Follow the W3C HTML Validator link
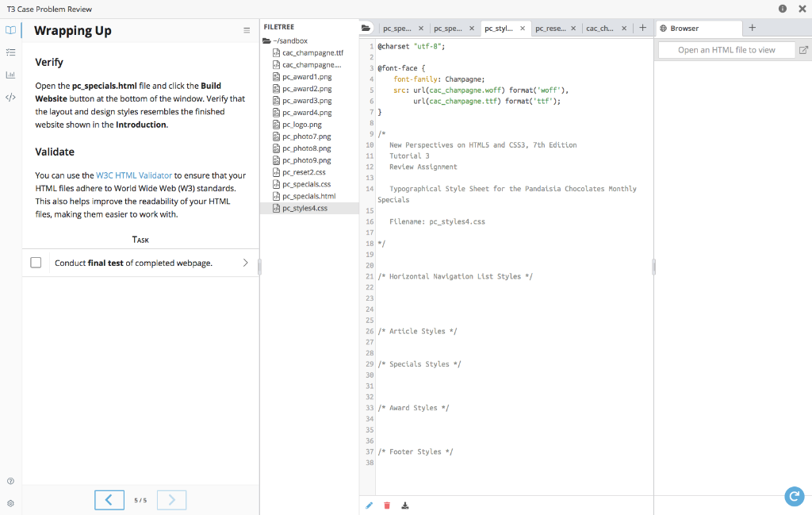Image resolution: width=812 pixels, height=515 pixels. point(134,175)
